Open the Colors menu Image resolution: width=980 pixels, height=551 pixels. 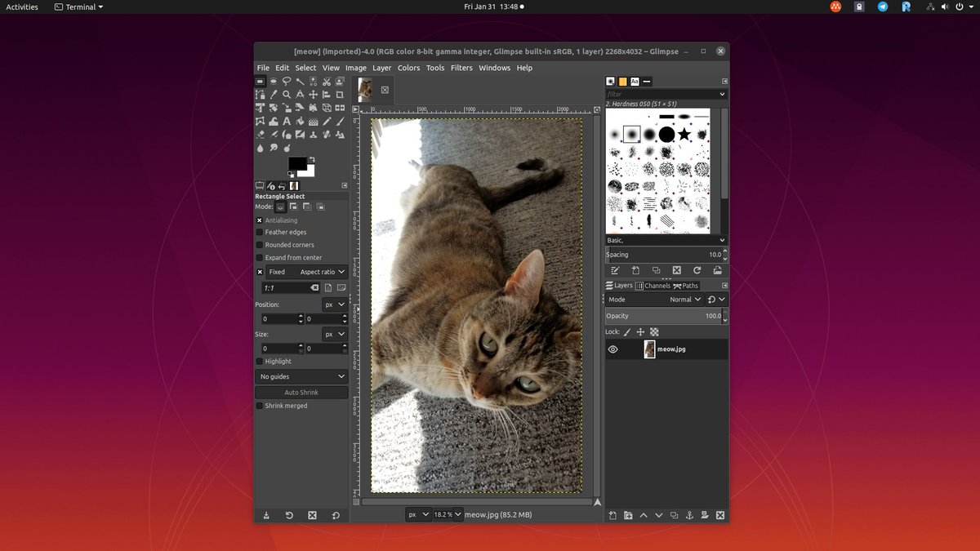[408, 68]
